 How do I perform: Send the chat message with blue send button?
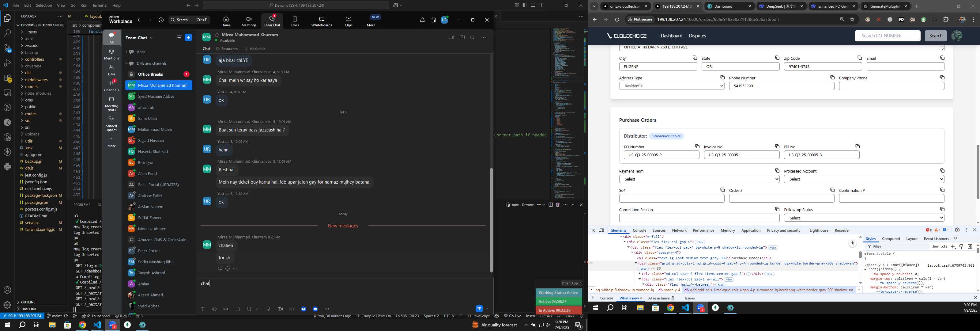[x=479, y=309]
